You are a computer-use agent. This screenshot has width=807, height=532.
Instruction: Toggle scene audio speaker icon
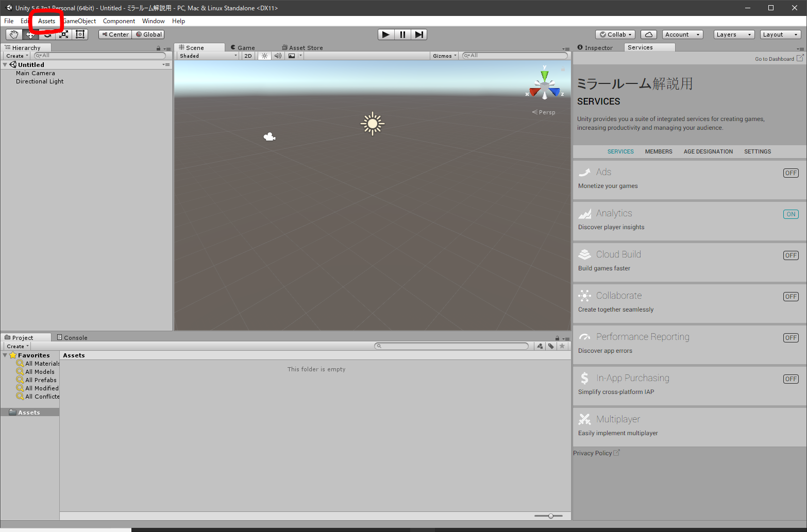click(x=278, y=56)
